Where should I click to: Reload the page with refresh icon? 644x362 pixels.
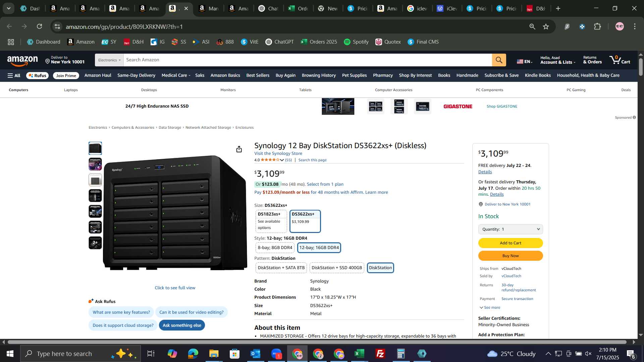tap(39, 26)
